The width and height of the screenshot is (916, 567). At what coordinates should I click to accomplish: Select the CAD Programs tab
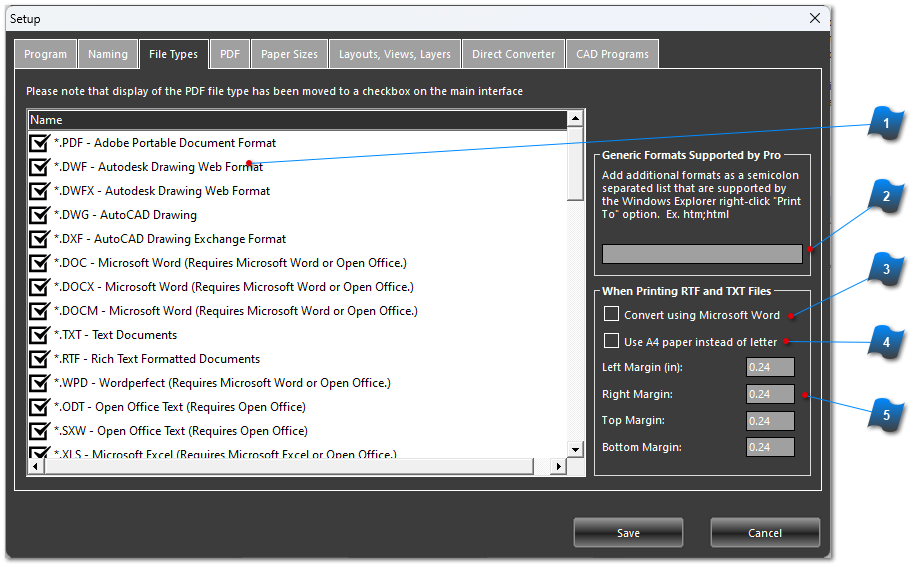point(612,54)
